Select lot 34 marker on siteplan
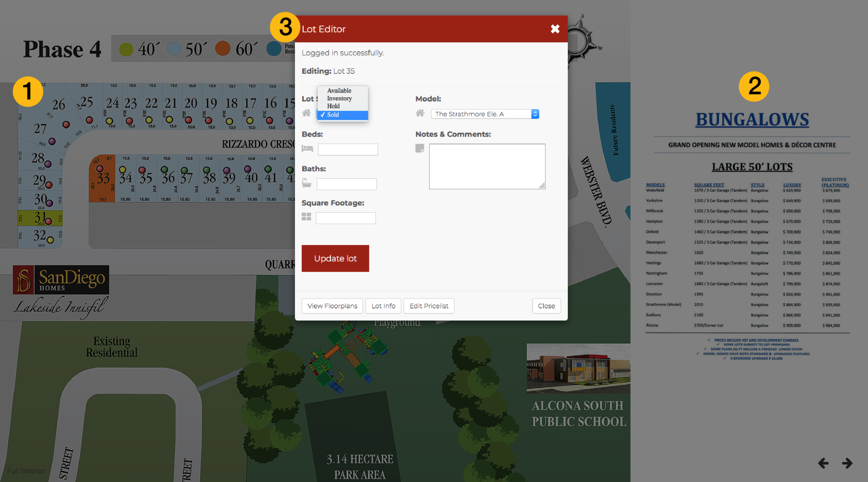Screen dimensions: 868x482 pos(122,169)
